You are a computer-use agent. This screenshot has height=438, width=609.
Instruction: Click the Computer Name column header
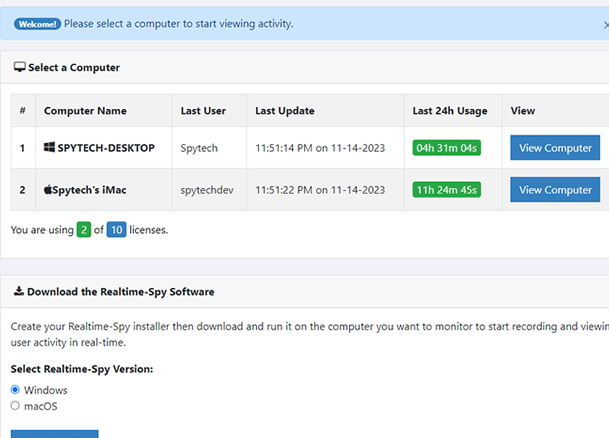coord(85,111)
